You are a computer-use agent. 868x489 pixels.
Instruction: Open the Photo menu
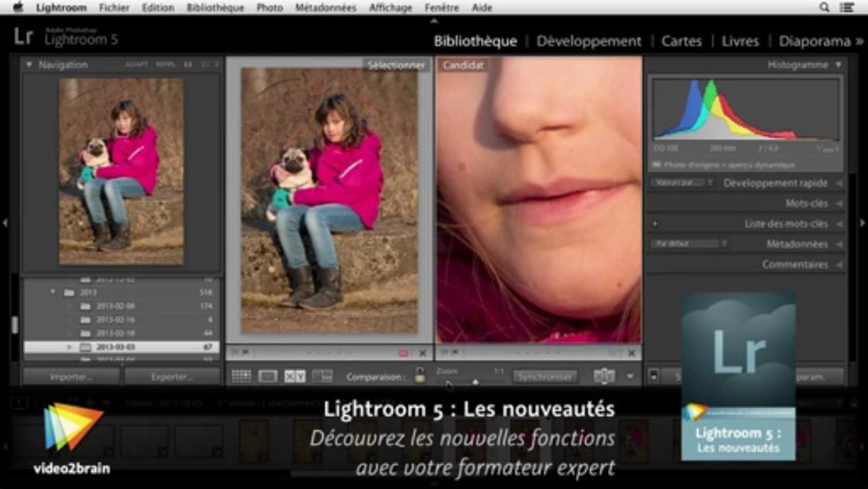270,7
